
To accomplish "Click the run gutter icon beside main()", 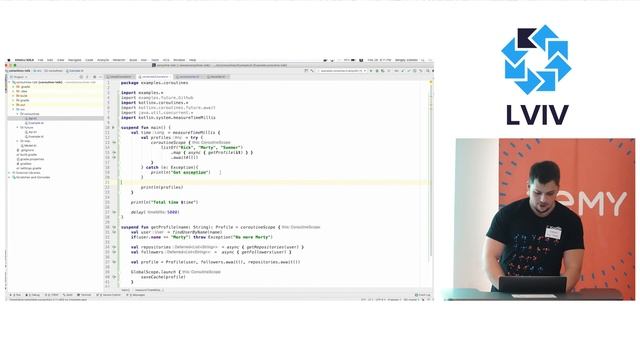I will [x=113, y=127].
